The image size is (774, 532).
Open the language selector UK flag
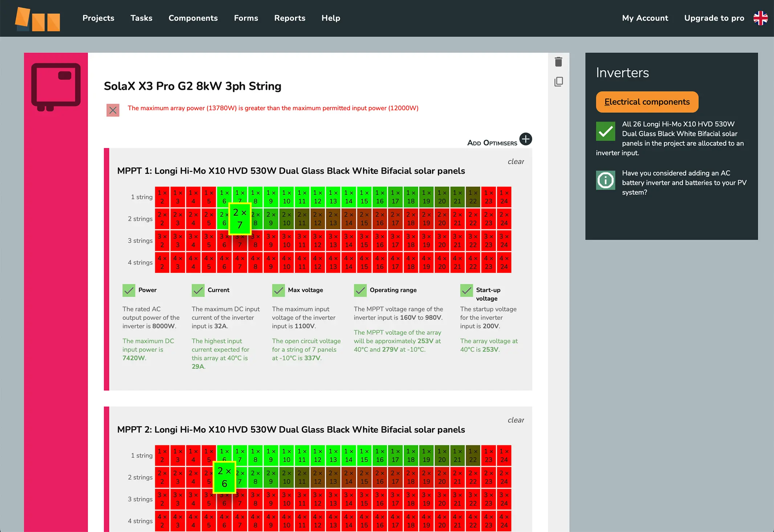[x=760, y=18]
